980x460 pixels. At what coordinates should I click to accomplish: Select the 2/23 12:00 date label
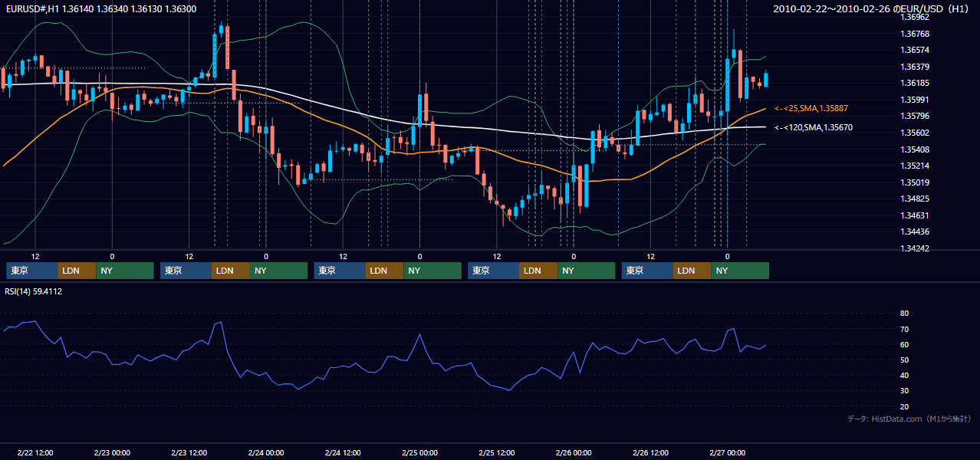coord(189,453)
